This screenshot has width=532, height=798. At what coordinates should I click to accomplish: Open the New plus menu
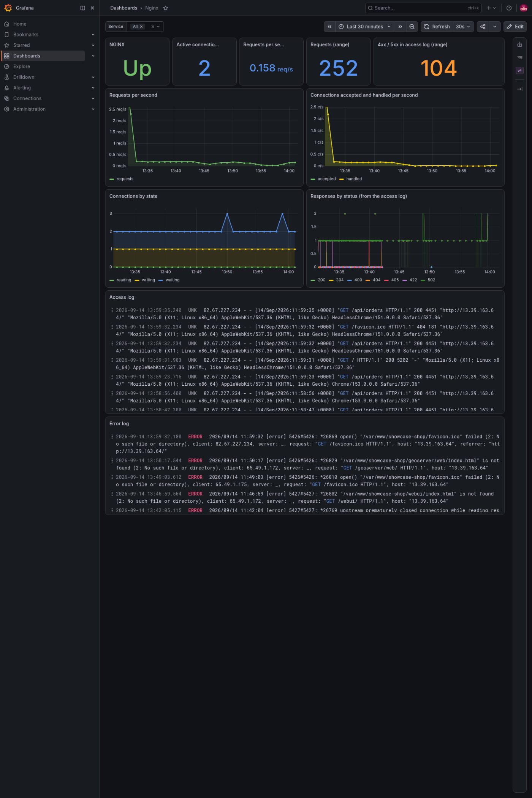[491, 8]
